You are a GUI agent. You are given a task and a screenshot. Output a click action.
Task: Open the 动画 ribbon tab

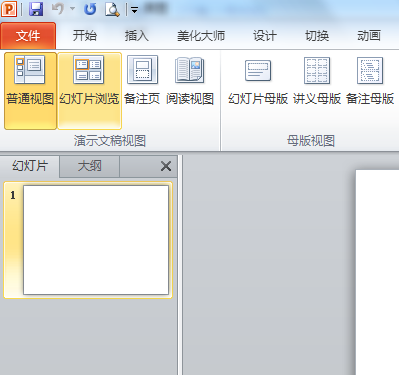coord(369,36)
